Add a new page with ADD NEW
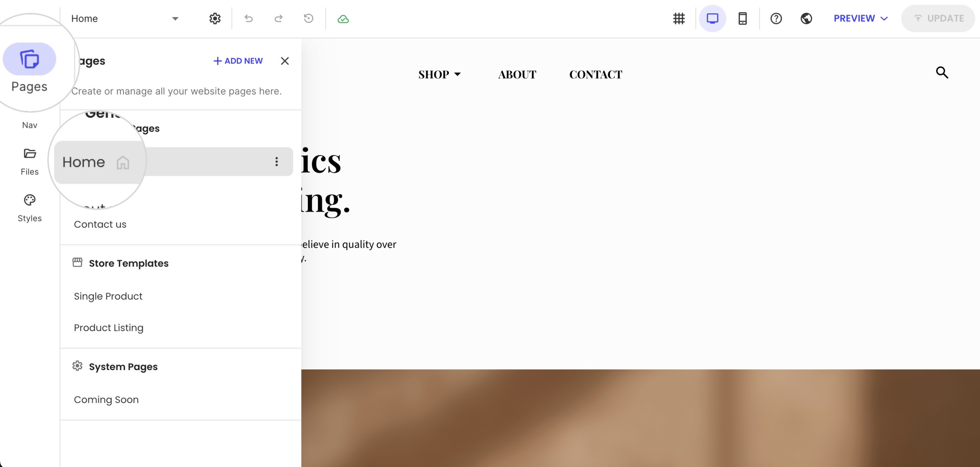Screen dimensions: 980x467 (238, 61)
